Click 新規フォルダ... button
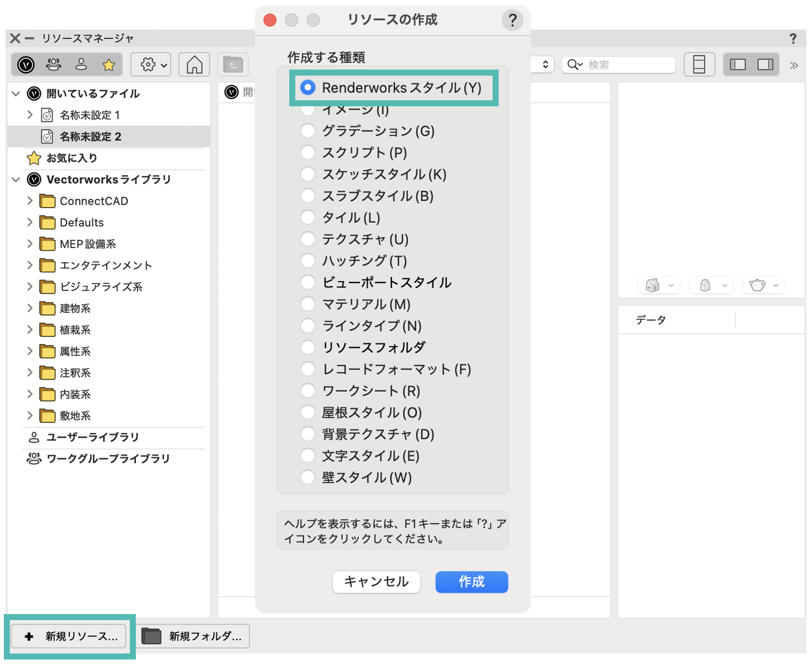812x665 pixels. point(193,637)
